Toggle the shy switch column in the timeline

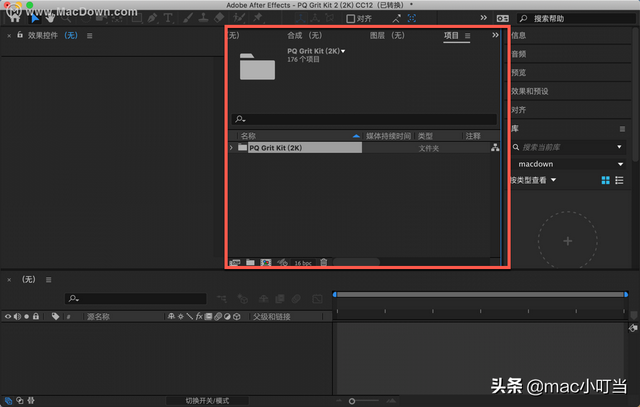[x=171, y=316]
